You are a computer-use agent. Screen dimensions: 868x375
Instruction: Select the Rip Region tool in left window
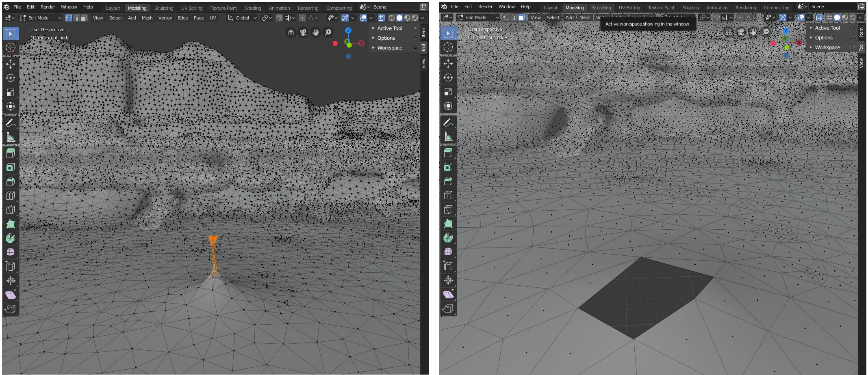point(11,309)
